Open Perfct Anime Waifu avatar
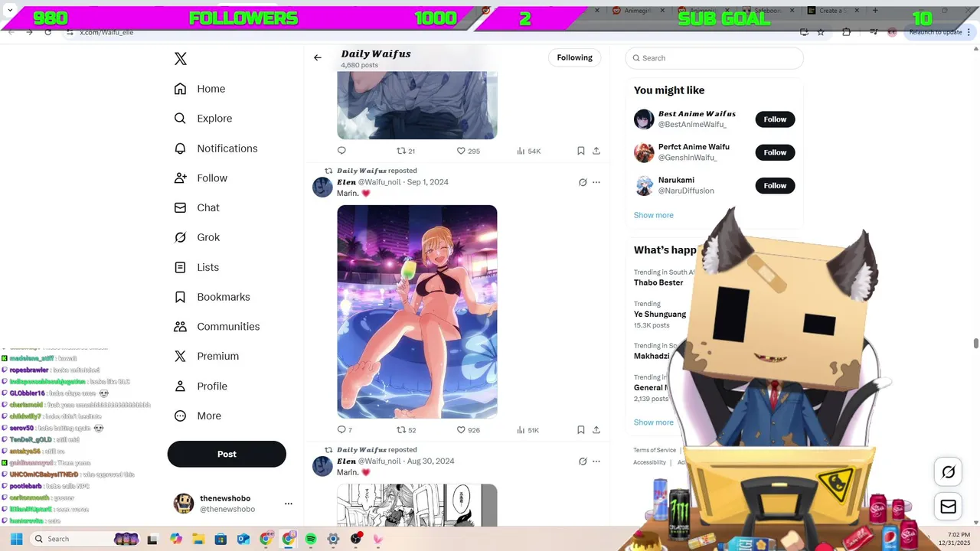 (x=644, y=152)
